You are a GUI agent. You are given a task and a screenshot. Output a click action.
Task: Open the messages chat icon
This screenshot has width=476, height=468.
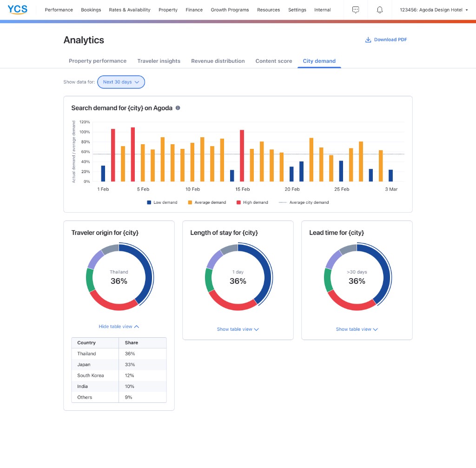pos(356,10)
